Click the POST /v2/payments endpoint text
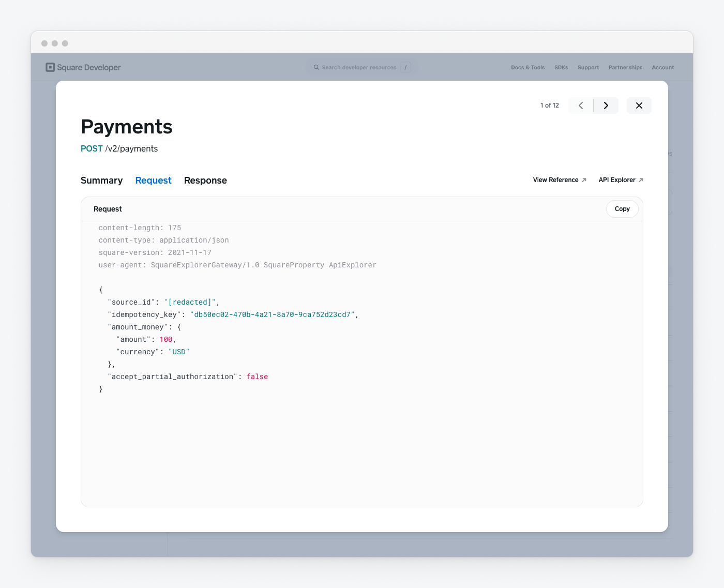Image resolution: width=724 pixels, height=588 pixels. (x=119, y=148)
